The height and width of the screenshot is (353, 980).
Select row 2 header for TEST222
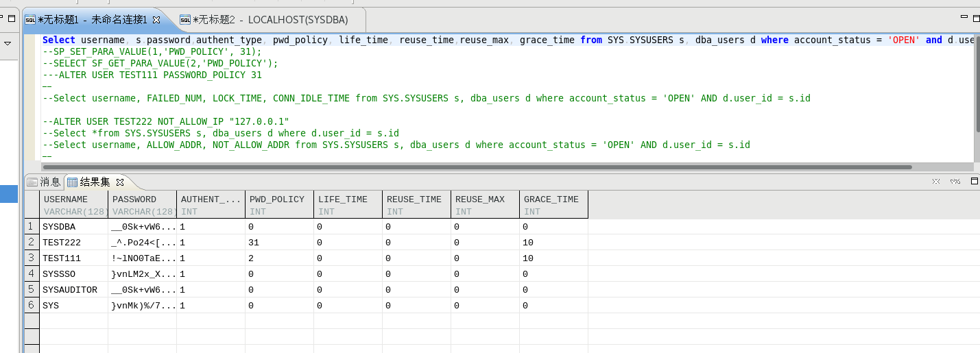click(x=31, y=242)
